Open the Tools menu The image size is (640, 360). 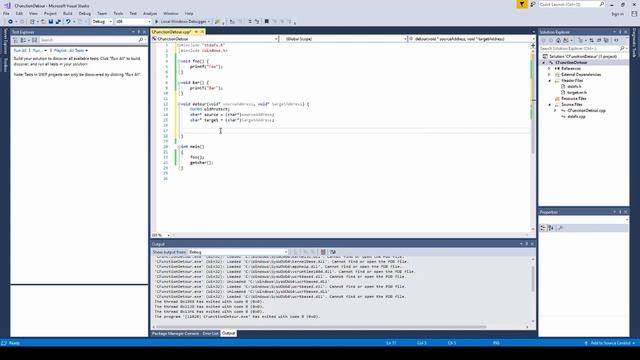pos(118,13)
